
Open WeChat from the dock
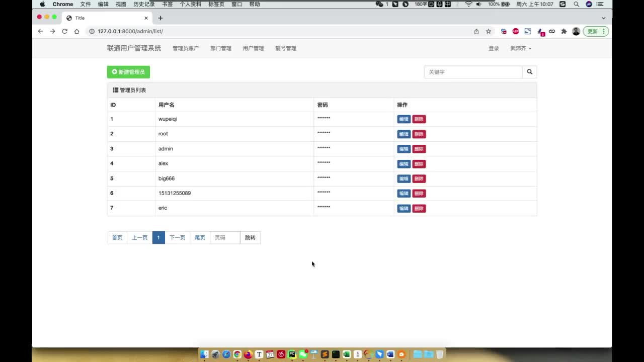(x=303, y=354)
